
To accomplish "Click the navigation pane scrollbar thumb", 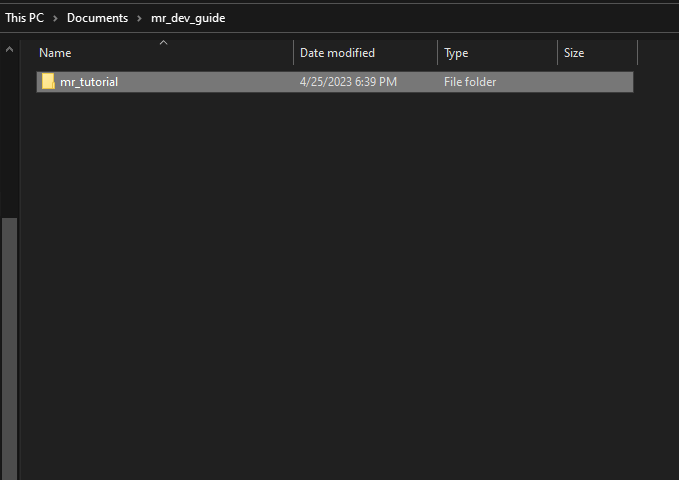I will click(x=10, y=348).
